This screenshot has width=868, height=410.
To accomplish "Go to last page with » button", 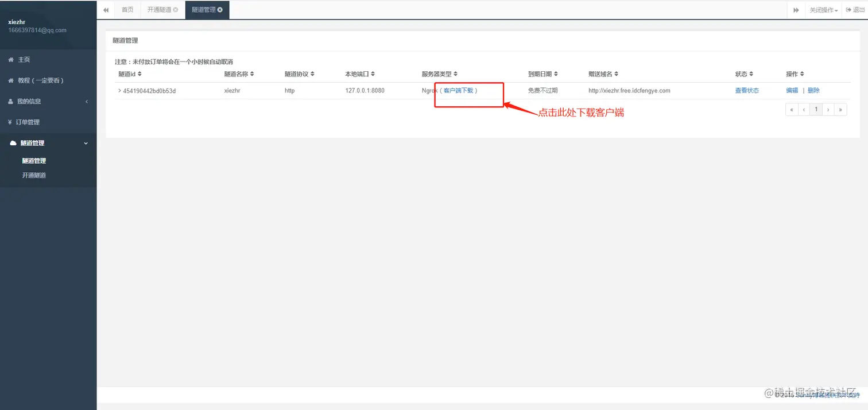I will tap(841, 109).
